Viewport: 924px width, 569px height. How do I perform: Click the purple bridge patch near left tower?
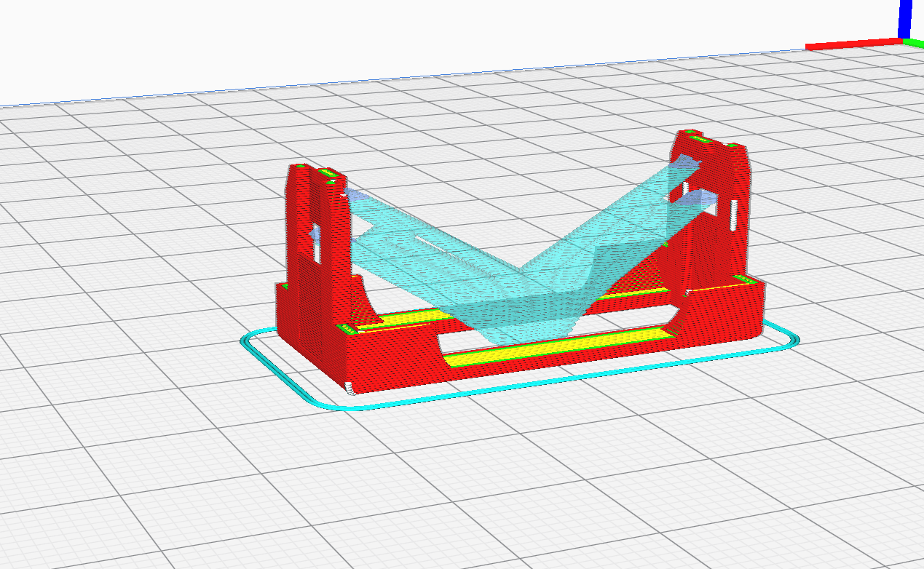pyautogui.click(x=355, y=194)
